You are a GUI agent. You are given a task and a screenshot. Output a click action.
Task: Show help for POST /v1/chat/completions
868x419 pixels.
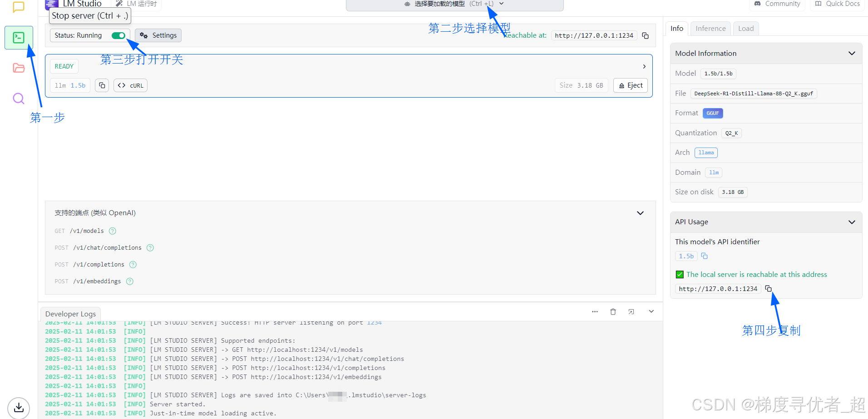click(x=150, y=248)
